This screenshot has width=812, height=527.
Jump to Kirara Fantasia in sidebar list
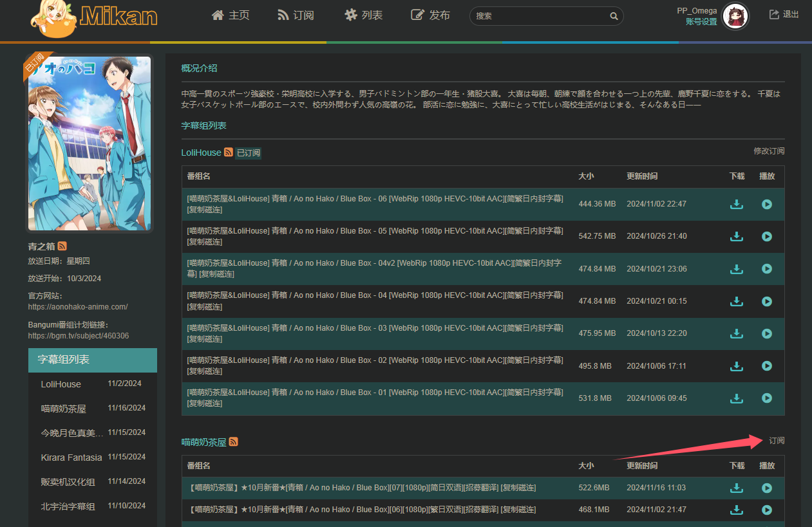(71, 458)
